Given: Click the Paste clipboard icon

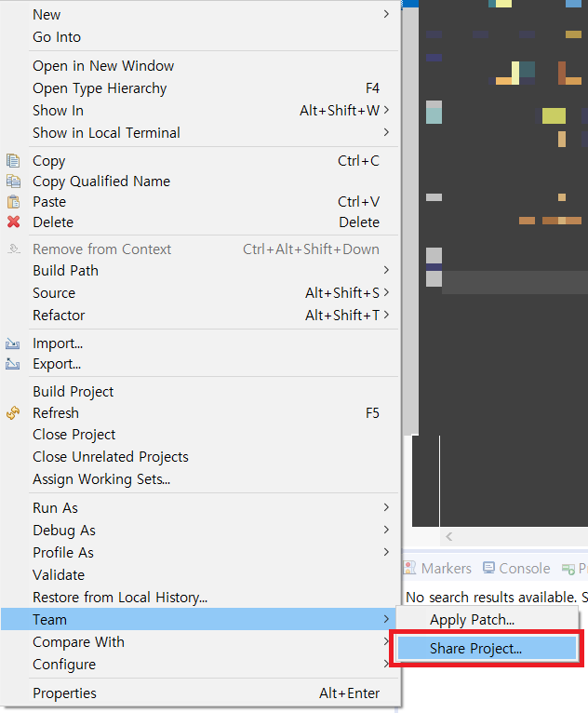Looking at the screenshot, I should point(13,202).
